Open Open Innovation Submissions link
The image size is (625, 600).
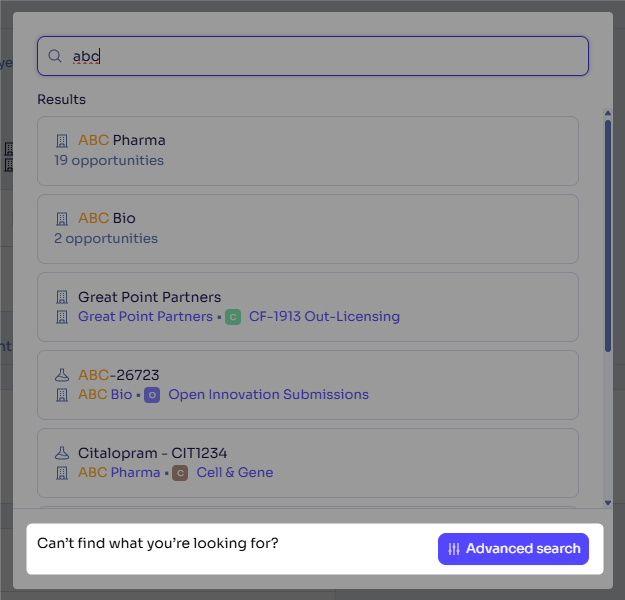(x=268, y=395)
